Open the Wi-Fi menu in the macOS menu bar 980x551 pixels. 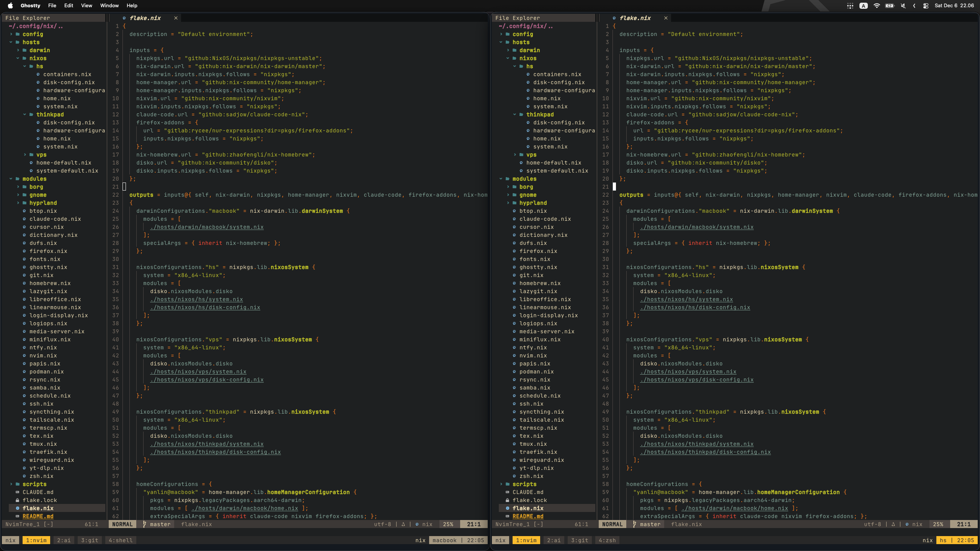pos(877,6)
